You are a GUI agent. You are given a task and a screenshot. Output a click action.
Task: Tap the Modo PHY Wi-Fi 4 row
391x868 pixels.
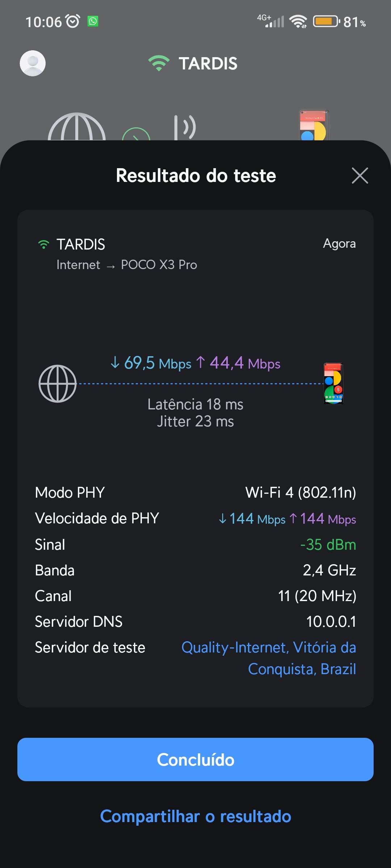(195, 493)
